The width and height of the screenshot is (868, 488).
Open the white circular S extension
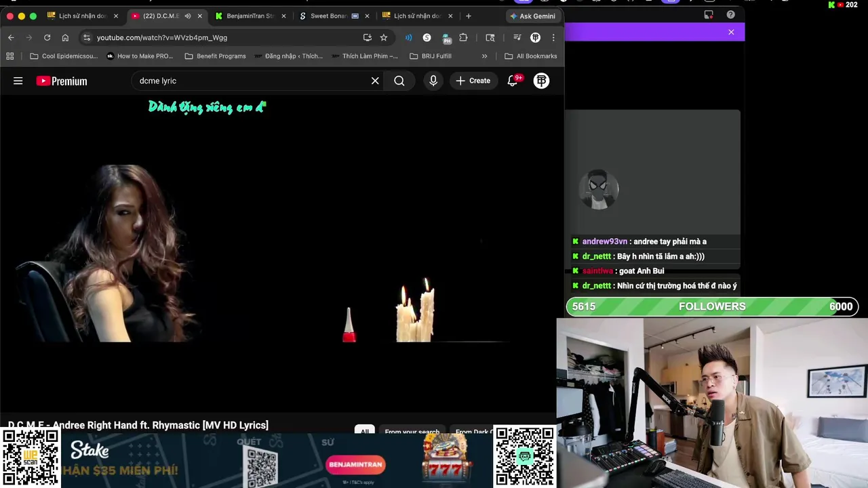(427, 37)
